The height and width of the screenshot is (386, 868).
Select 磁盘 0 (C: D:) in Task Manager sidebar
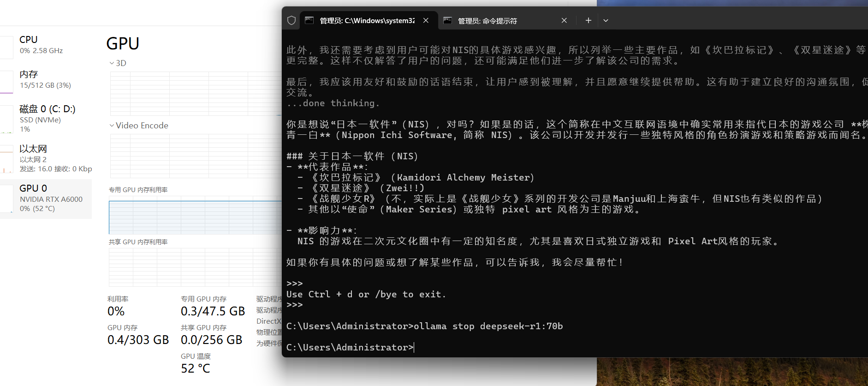pos(46,118)
